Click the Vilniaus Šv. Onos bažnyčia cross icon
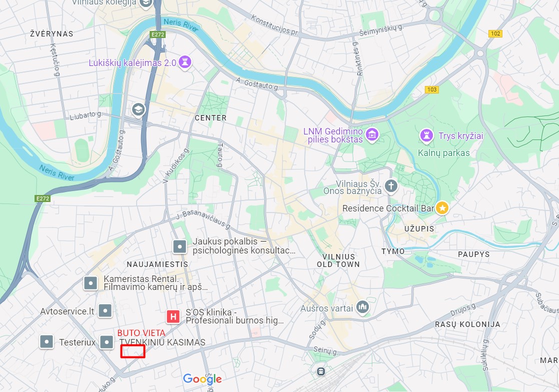The image size is (559, 392). [391, 186]
